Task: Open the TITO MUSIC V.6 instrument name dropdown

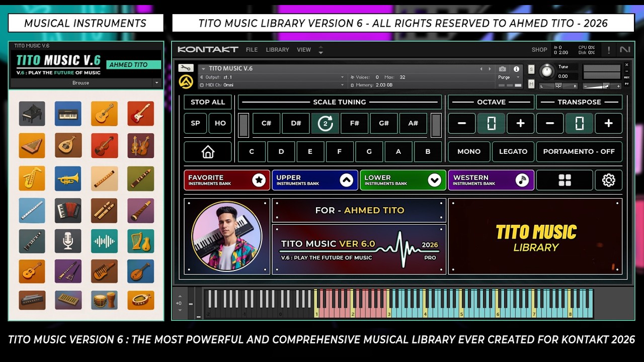Action: coord(203,69)
